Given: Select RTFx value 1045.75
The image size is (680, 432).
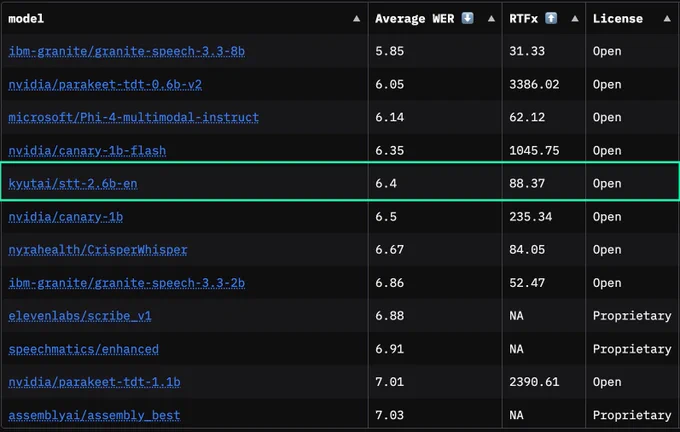Looking at the screenshot, I should click(534, 151).
